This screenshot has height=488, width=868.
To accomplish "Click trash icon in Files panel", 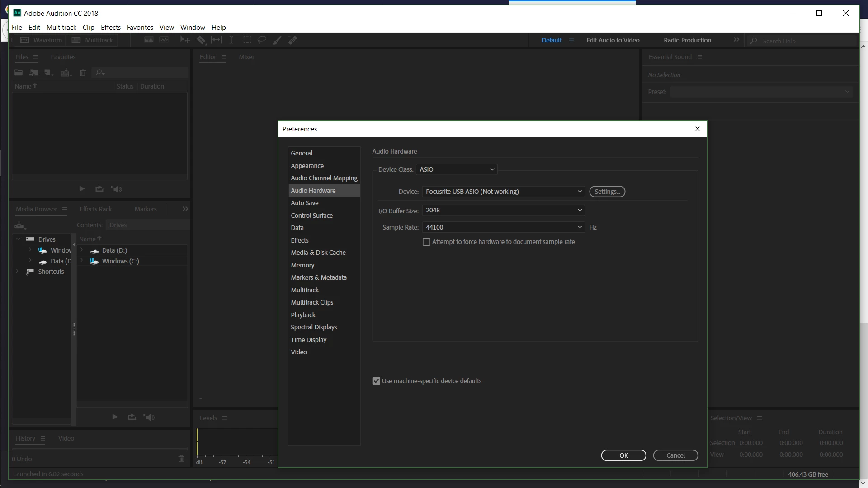I will pos(83,73).
